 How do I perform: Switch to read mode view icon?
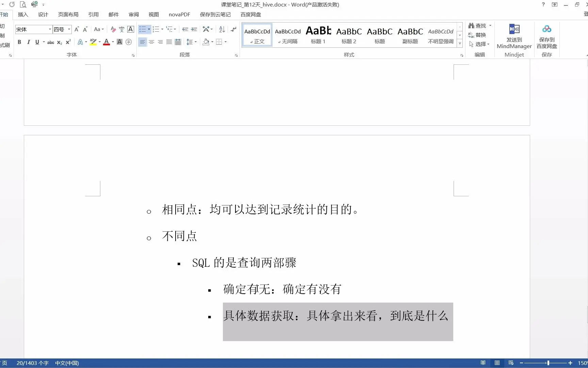click(483, 363)
